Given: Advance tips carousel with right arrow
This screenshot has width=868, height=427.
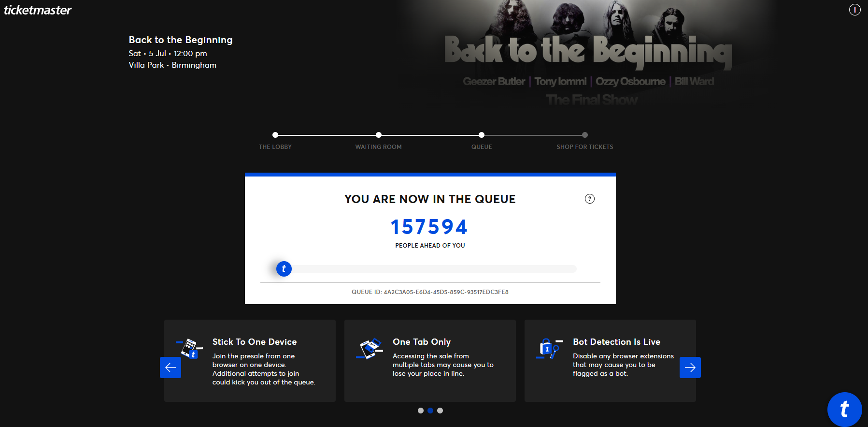Looking at the screenshot, I should pos(690,368).
